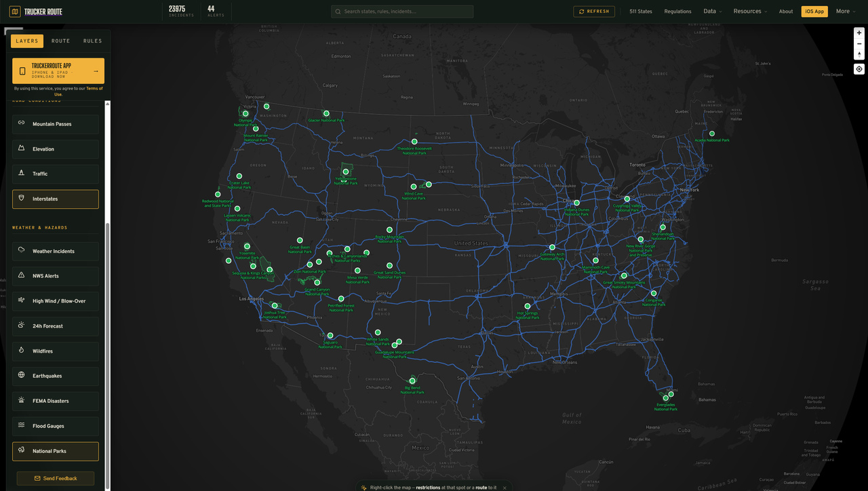Switch to the Layers tab
The height and width of the screenshot is (491, 868).
coord(27,41)
